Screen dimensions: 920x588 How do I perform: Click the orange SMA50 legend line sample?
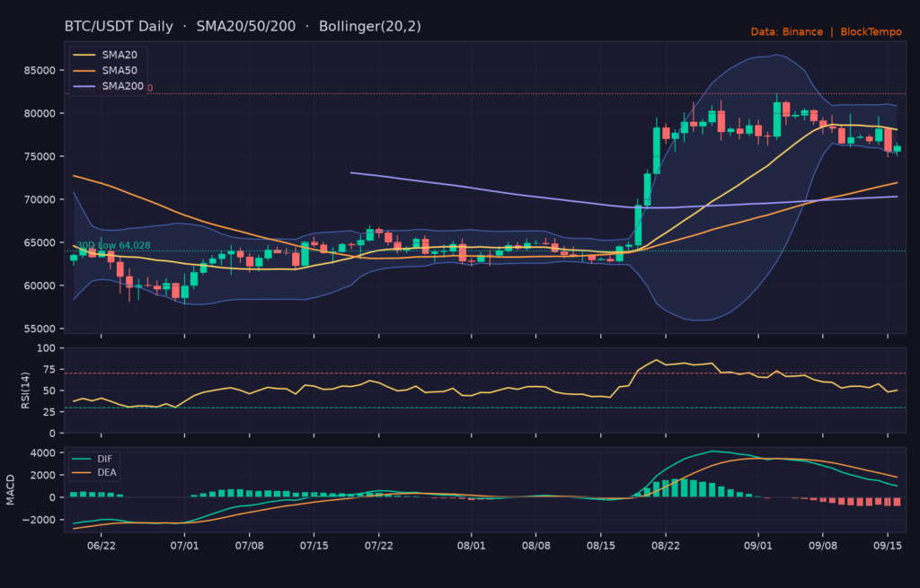click(x=84, y=71)
